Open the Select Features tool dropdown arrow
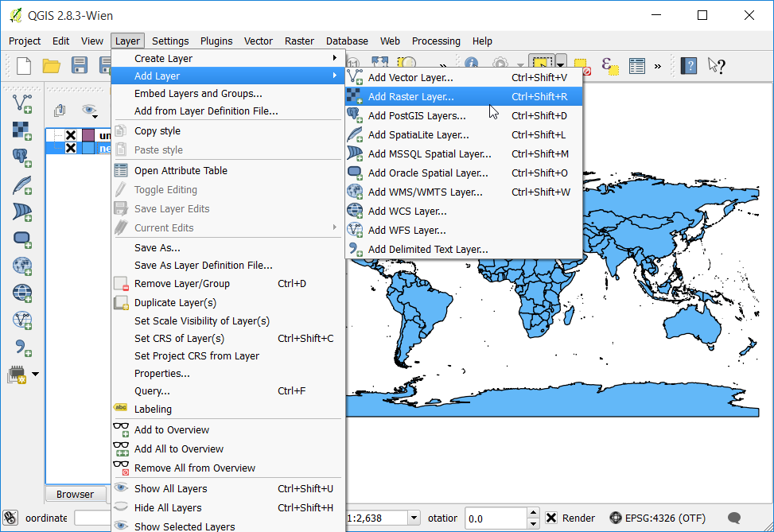Image resolution: width=774 pixels, height=532 pixels. (x=561, y=64)
